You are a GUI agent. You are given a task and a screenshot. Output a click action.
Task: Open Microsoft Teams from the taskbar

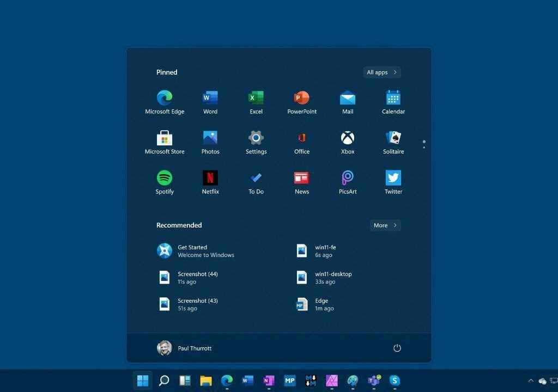pyautogui.click(x=374, y=381)
